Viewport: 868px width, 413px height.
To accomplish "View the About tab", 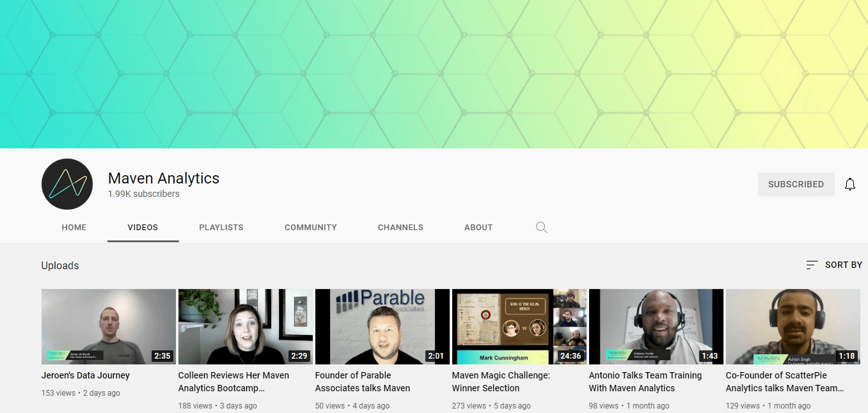I will (x=478, y=228).
